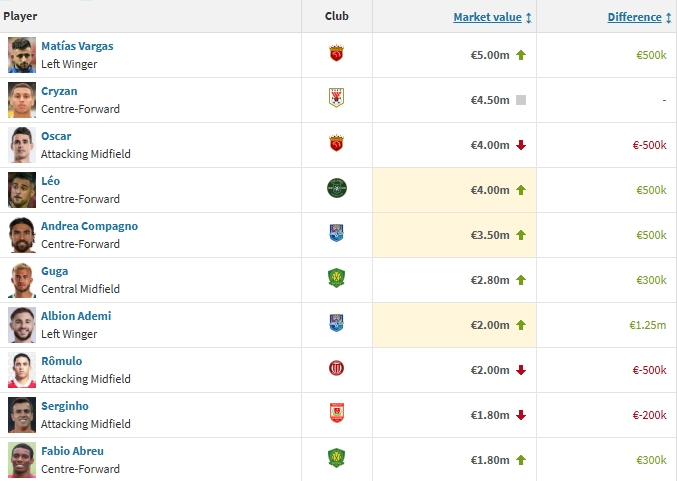677x481 pixels.
Task: Click the club crest in Léo's row
Action: pyautogui.click(x=336, y=188)
